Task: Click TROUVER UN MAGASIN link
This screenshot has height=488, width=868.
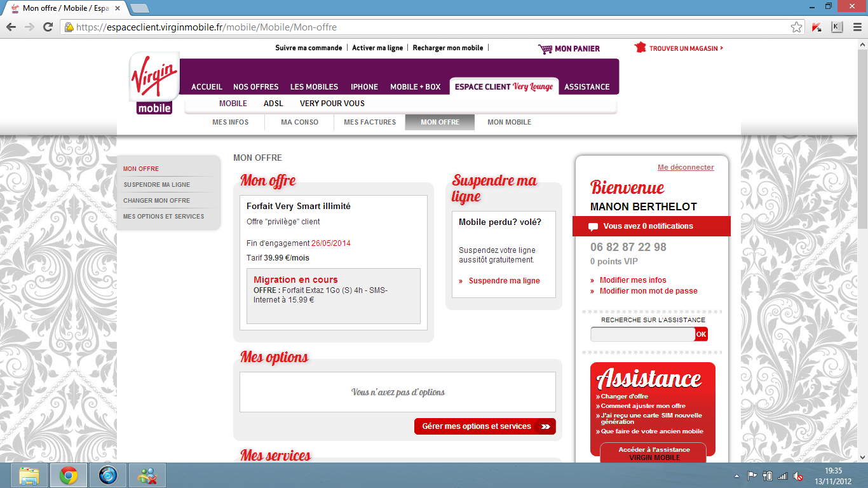Action: tap(686, 48)
